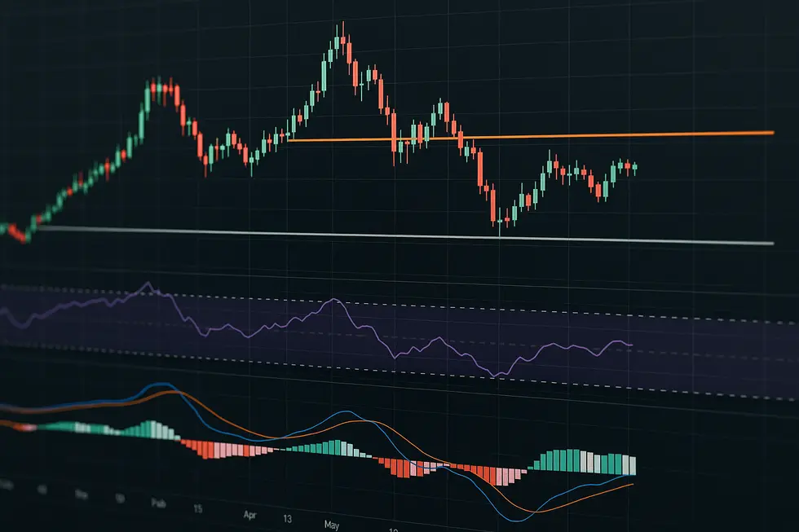
Task: Select the orange horizontal resistance line
Action: pos(530,136)
